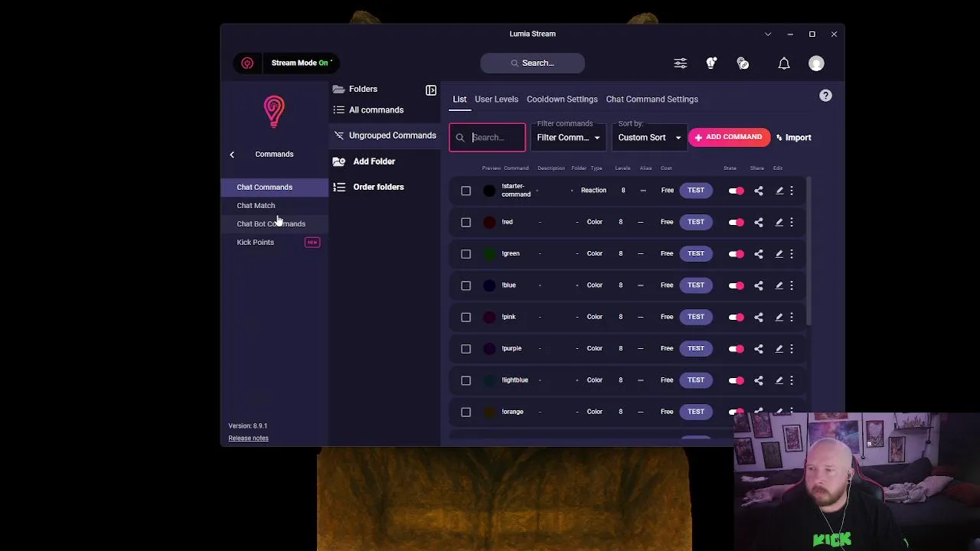Click the Lumia lightbulb logo
Screen dimensions: 980x551
coord(274,112)
